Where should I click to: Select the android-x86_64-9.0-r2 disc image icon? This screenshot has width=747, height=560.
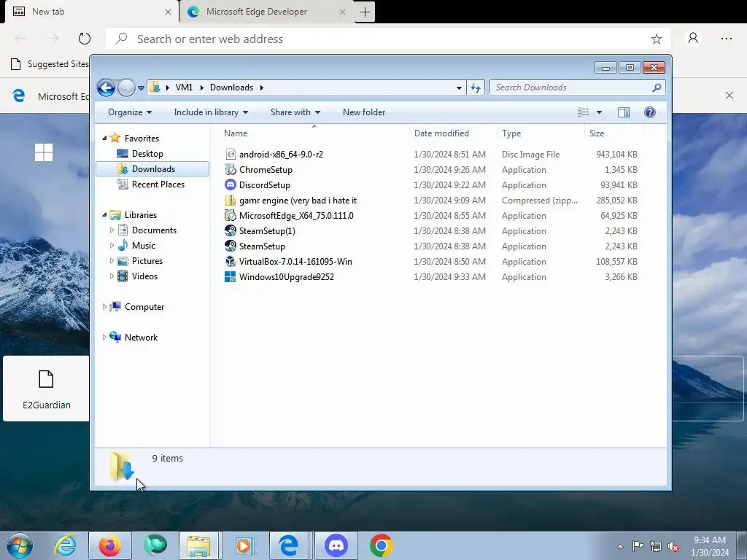coord(231,155)
